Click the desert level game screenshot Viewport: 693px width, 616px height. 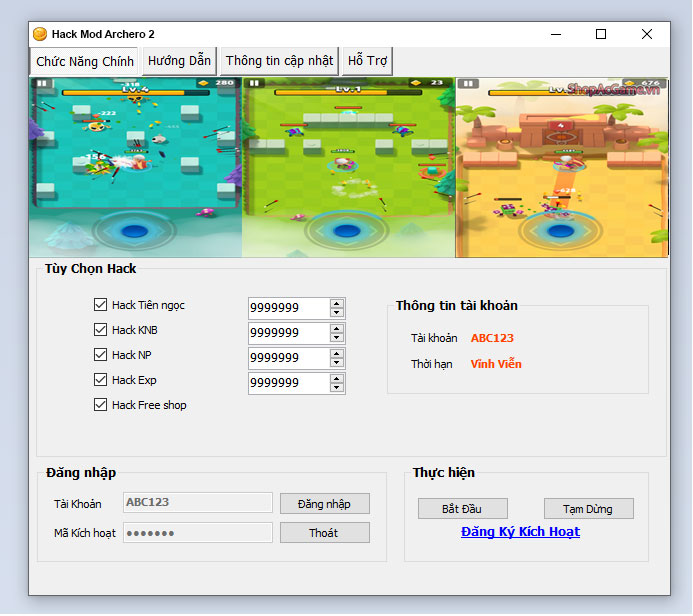(562, 167)
